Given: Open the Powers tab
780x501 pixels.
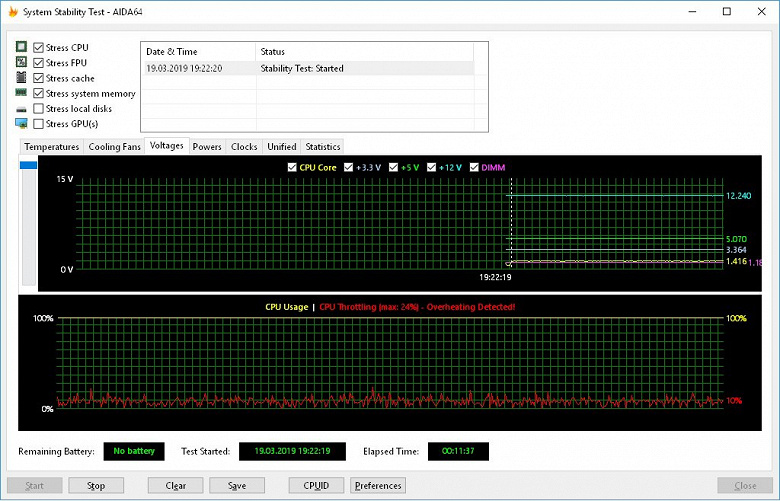Looking at the screenshot, I should click(207, 147).
